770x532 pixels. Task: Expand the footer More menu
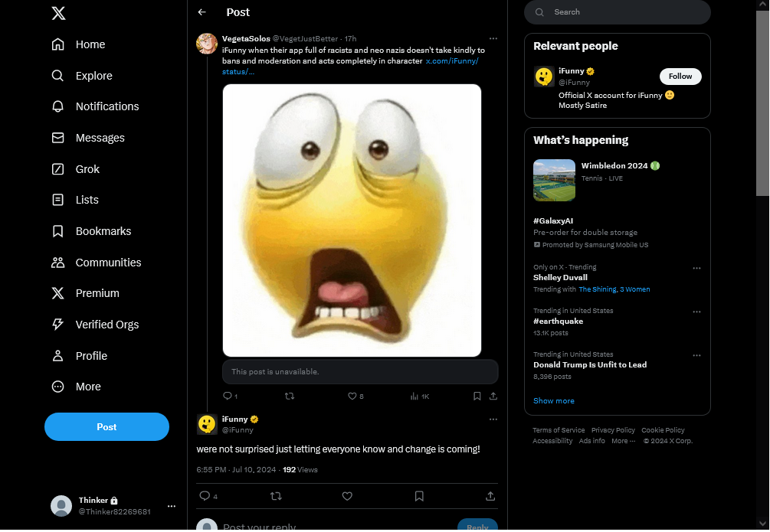click(623, 441)
